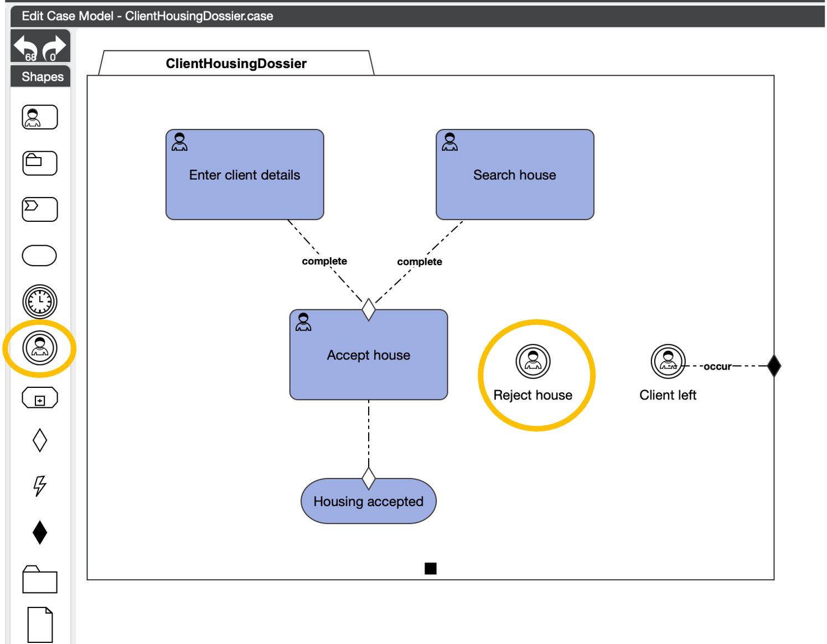827x644 pixels.
Task: Select the Entry Criterion white diamond shape
Action: coord(40,440)
